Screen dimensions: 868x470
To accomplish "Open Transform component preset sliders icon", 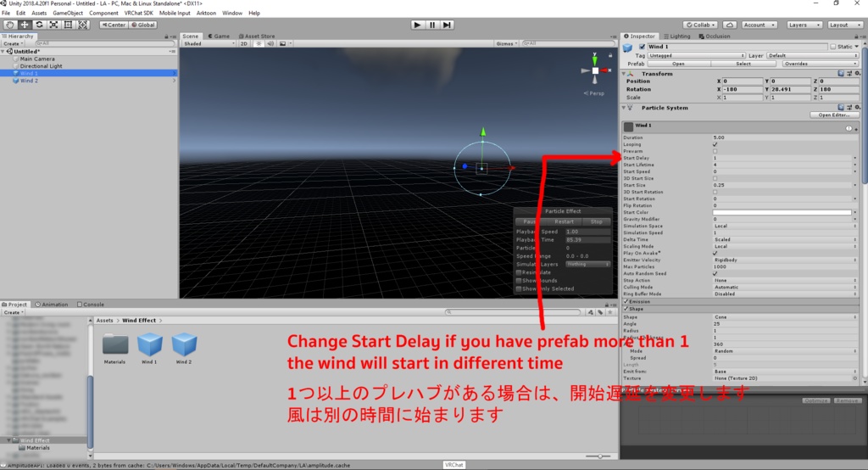I will [849, 73].
